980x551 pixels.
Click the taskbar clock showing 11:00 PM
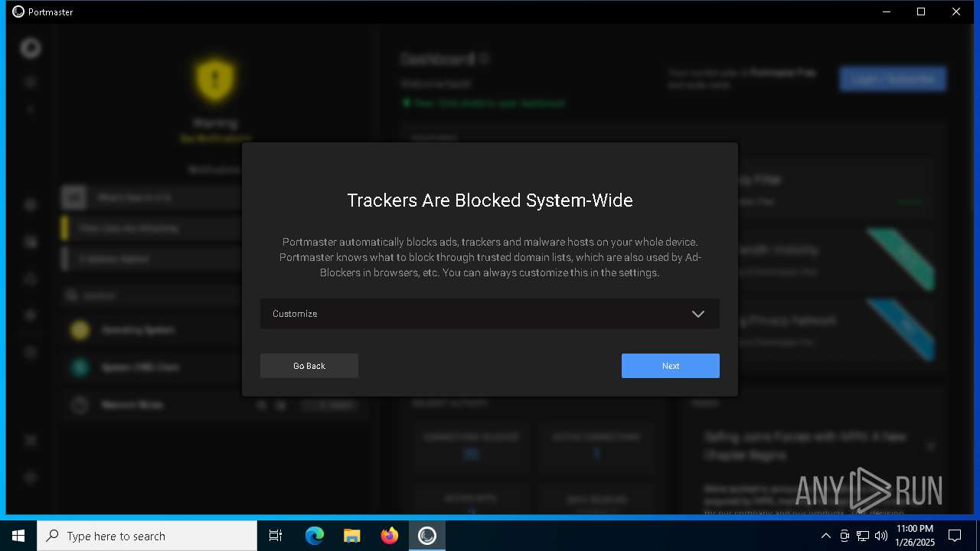(x=915, y=536)
